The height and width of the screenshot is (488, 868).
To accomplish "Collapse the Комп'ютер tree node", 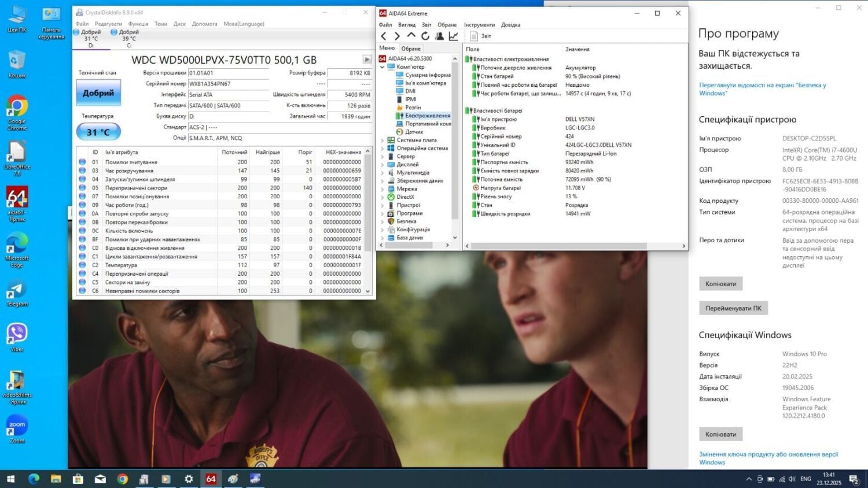I will (x=382, y=67).
